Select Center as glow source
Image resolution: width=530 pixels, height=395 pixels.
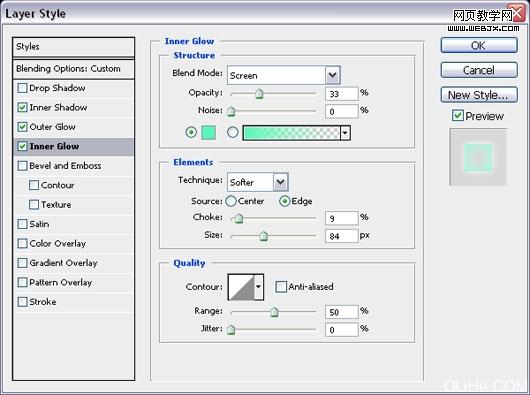click(x=231, y=201)
